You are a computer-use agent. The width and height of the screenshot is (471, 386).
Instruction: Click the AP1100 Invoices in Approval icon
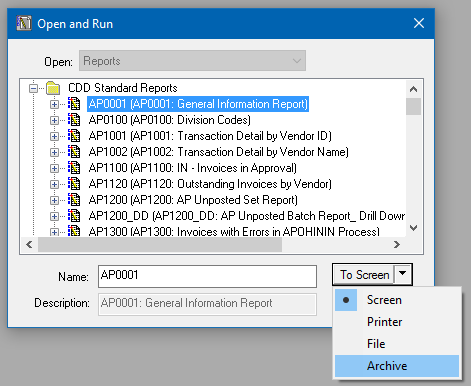[x=74, y=168]
